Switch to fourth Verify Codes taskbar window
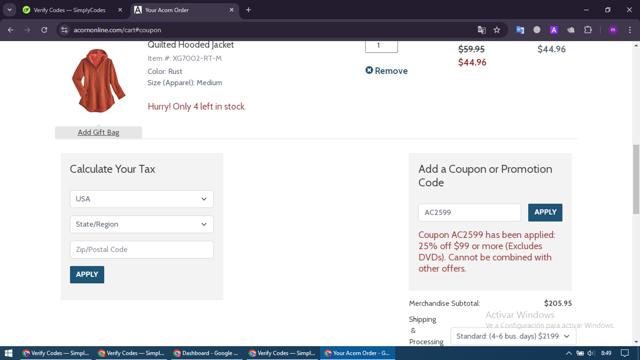Screen dimensions: 640x360 pos(282,353)
